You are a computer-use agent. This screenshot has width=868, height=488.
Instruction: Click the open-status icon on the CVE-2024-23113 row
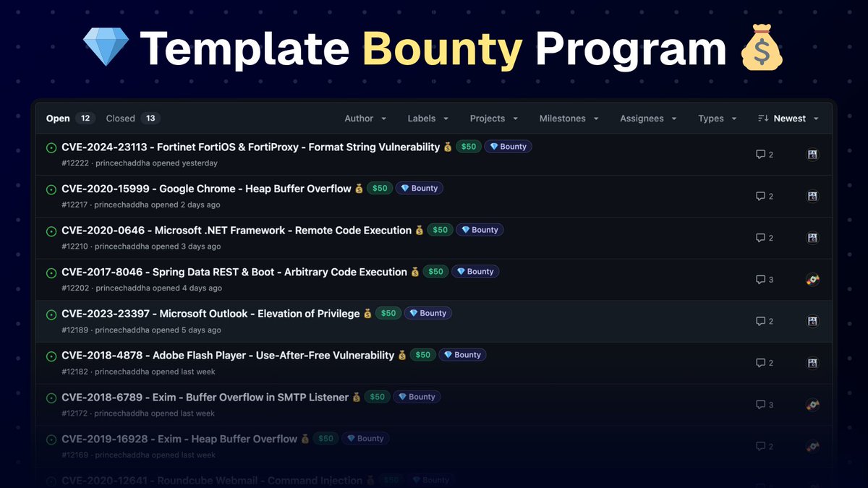coord(51,147)
